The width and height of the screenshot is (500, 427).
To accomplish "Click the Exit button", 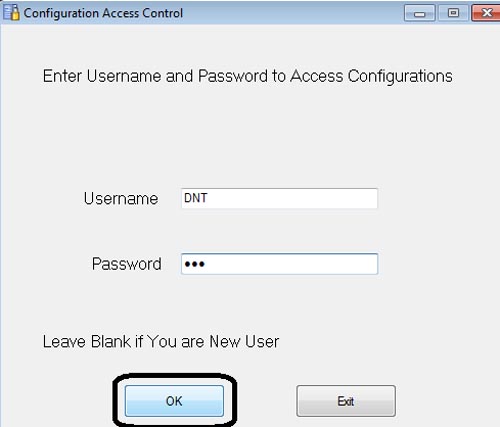I will click(x=346, y=401).
